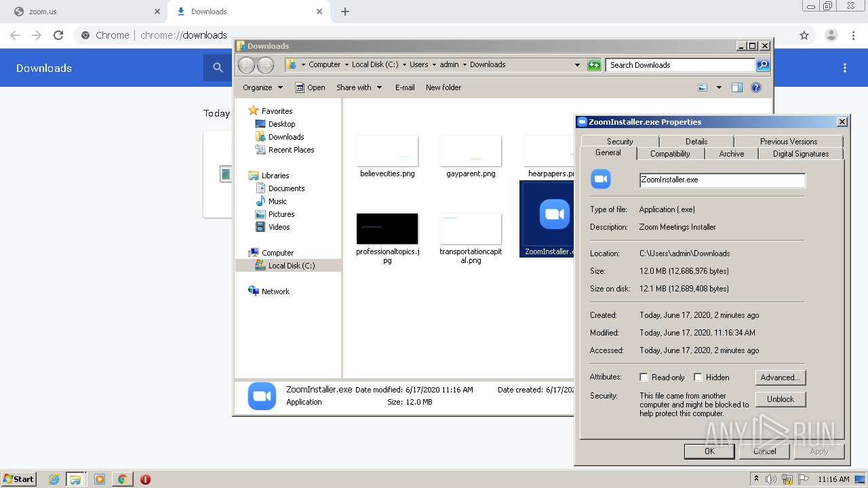868x488 pixels.
Task: Click the Search Downloads field
Action: pos(680,65)
